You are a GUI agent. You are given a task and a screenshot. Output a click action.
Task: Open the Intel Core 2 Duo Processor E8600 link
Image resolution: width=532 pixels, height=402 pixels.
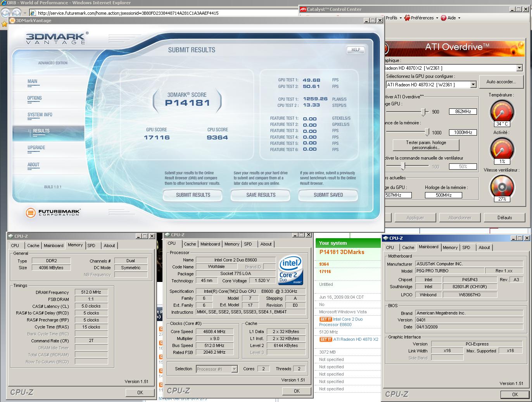click(x=341, y=322)
